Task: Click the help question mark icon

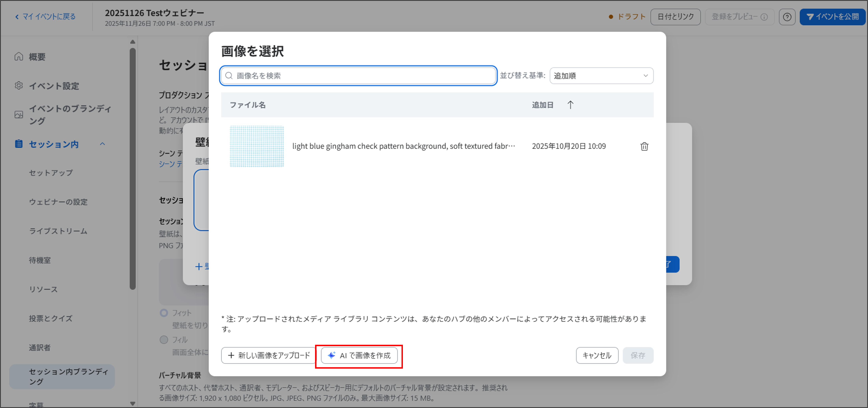Action: click(x=787, y=17)
